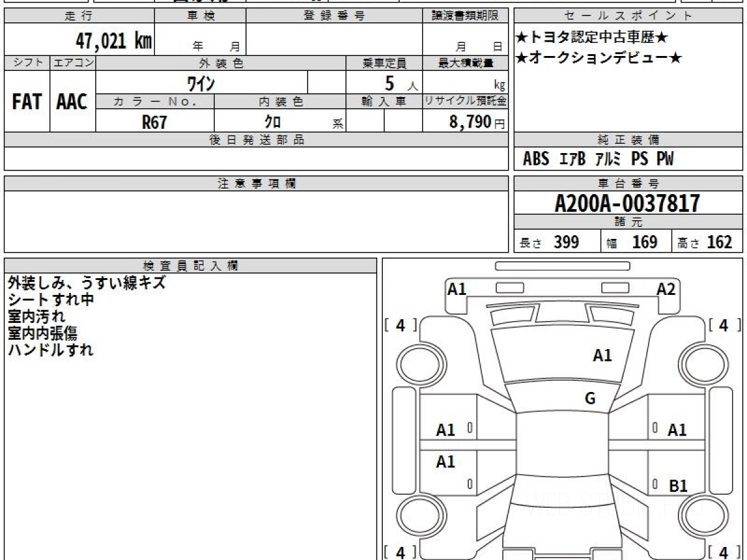Click the 長さ 399 dimension cell

point(557,242)
